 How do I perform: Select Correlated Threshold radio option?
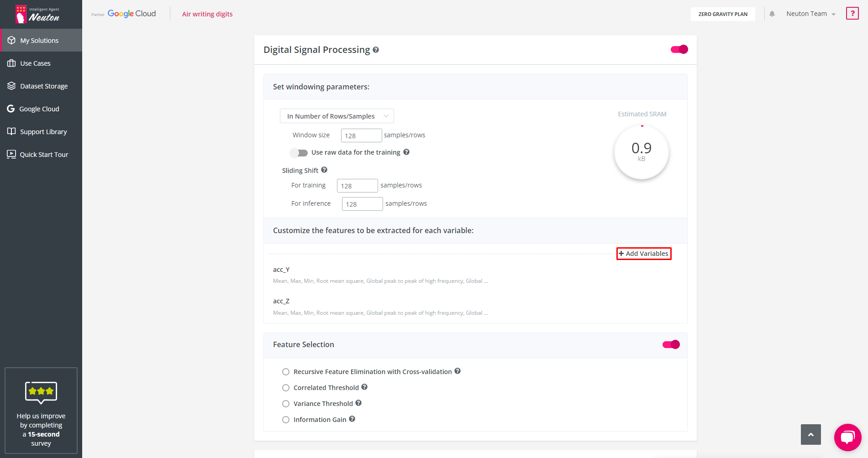(x=286, y=388)
